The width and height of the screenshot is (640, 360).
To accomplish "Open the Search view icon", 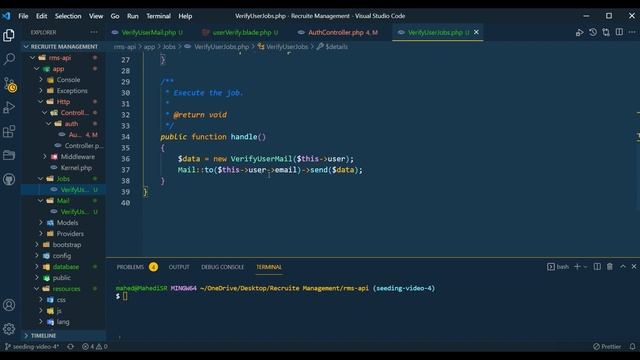I will point(9,59).
